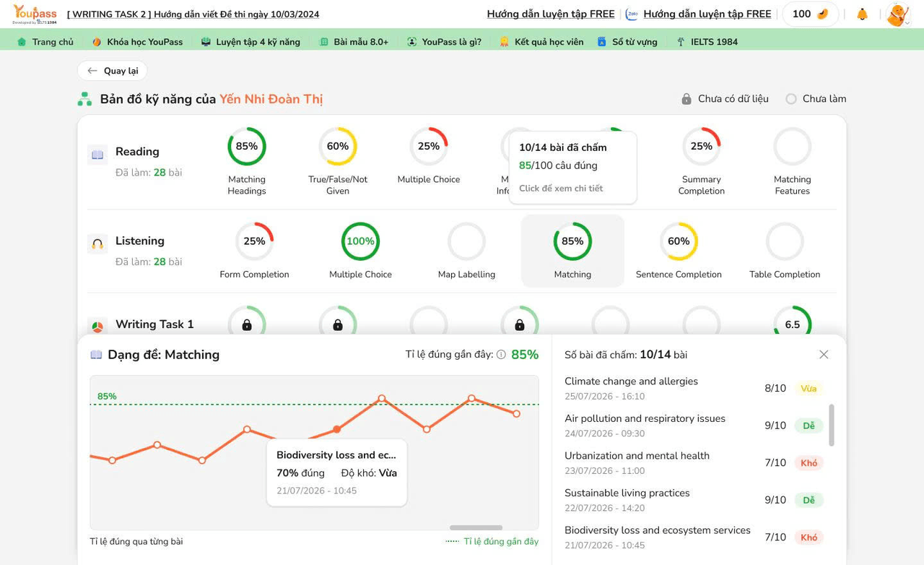Click first Hướng dẫn luyện tập FREE link

[551, 14]
